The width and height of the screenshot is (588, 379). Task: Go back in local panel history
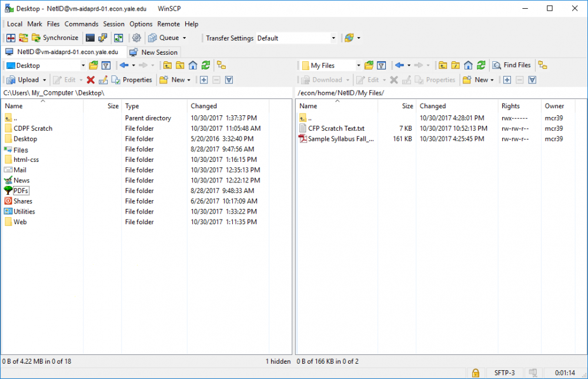point(124,66)
